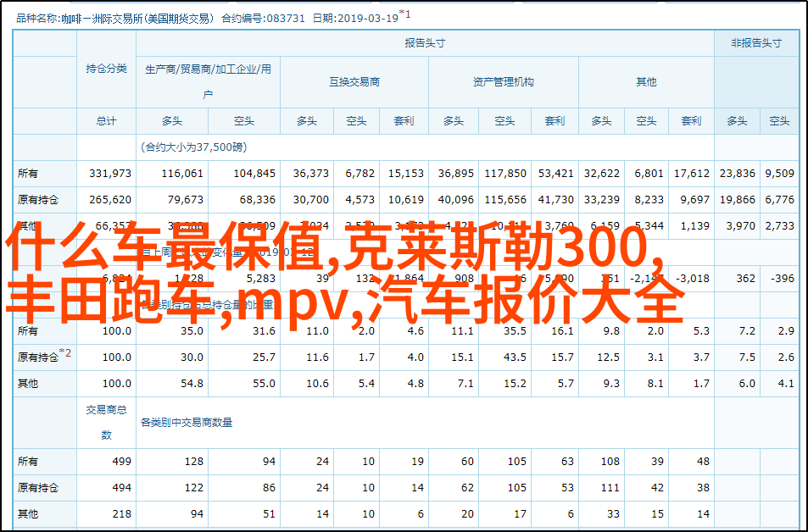
Task: Click the value 117,850
Action: (x=505, y=174)
